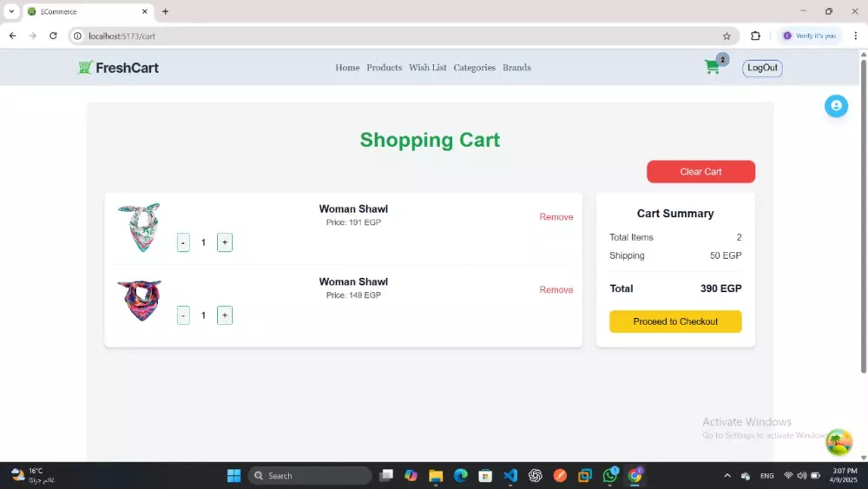Click Proceed to Checkout

(x=675, y=321)
